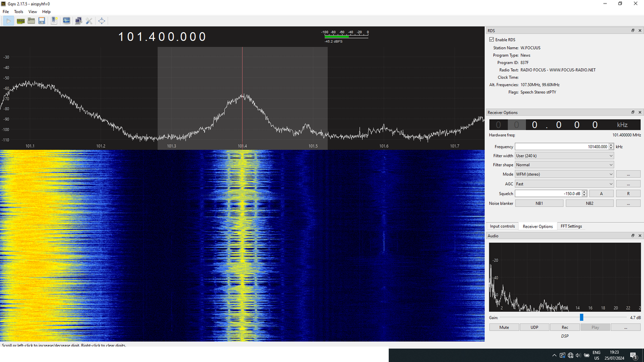Toggle noise blanker NB2
644x362 pixels.
[590, 203]
